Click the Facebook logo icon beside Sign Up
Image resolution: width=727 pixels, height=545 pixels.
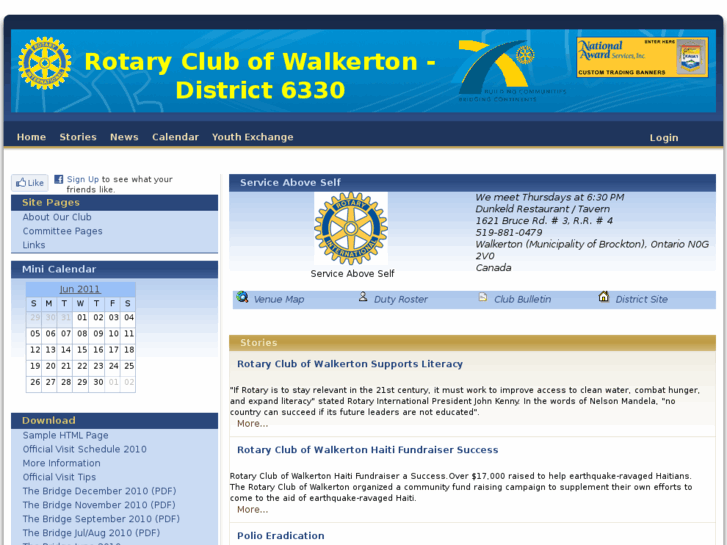click(x=58, y=179)
